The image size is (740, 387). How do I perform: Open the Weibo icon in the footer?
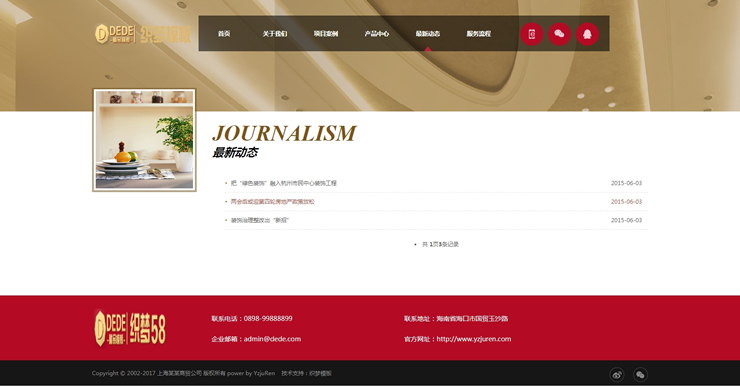[x=617, y=375]
